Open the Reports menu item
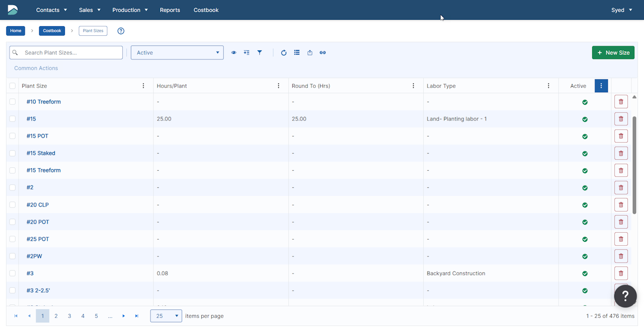 170,10
